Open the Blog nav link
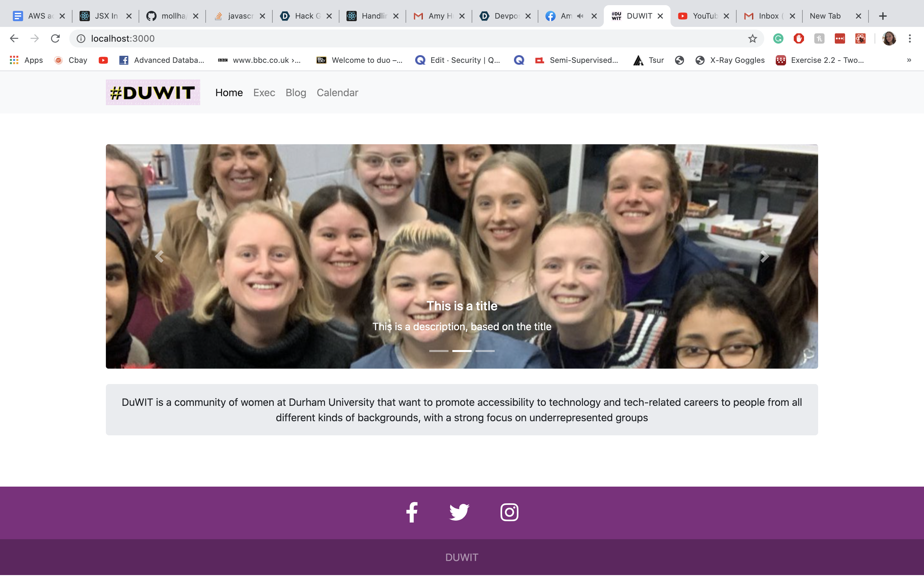Image resolution: width=924 pixels, height=577 pixels. click(x=295, y=93)
